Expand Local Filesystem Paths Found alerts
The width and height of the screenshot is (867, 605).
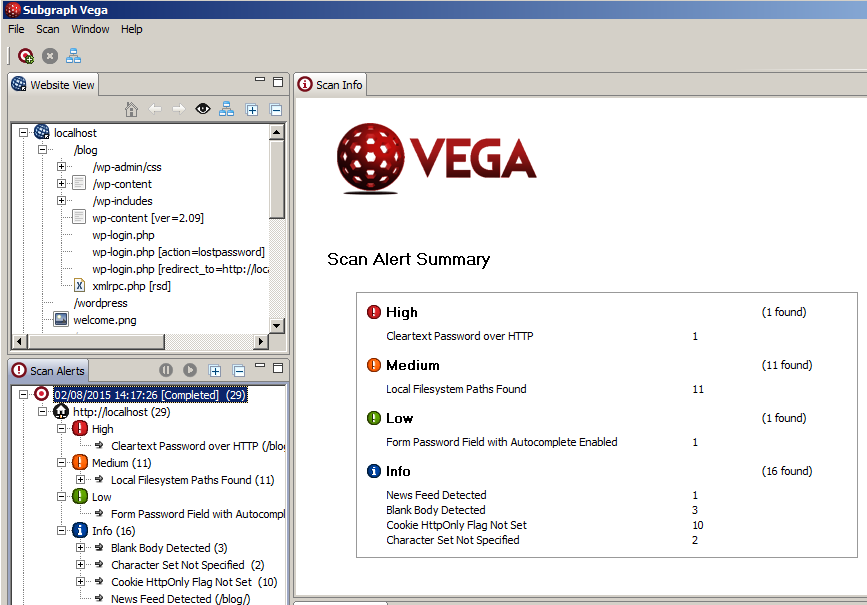pyautogui.click(x=81, y=479)
